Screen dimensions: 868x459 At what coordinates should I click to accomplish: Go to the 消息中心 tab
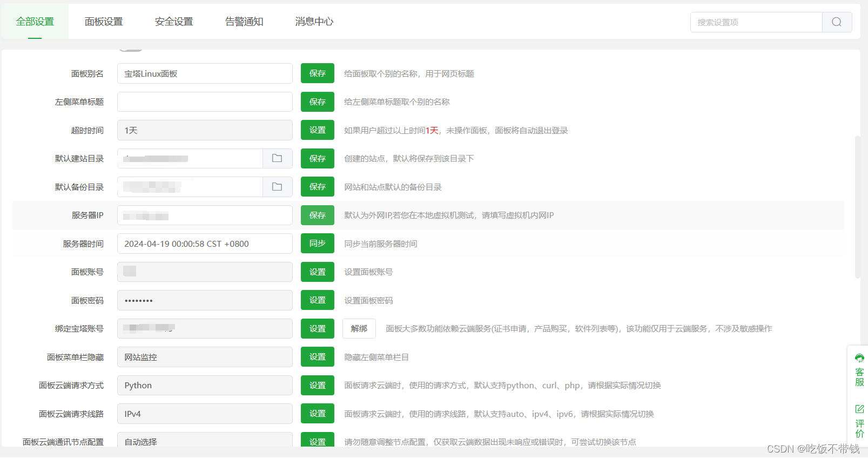314,22
